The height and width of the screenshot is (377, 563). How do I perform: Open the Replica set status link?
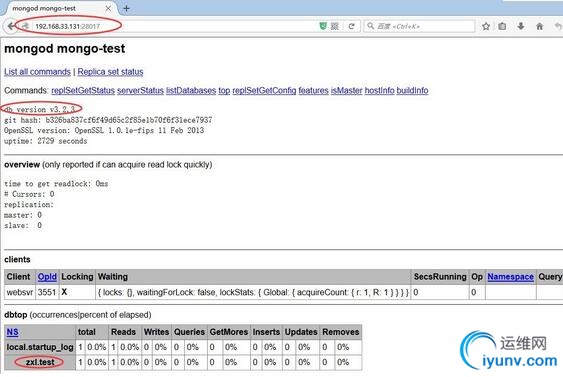coord(110,72)
